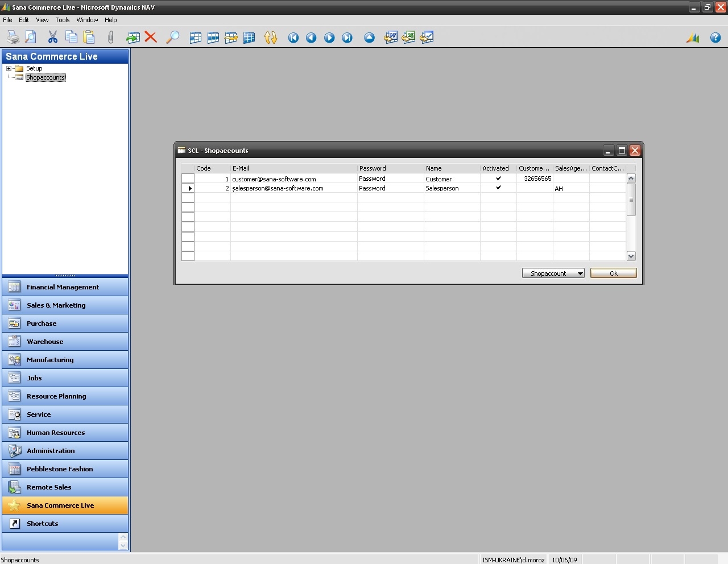This screenshot has width=728, height=564.
Task: Open the View menu
Action: pos(42,20)
